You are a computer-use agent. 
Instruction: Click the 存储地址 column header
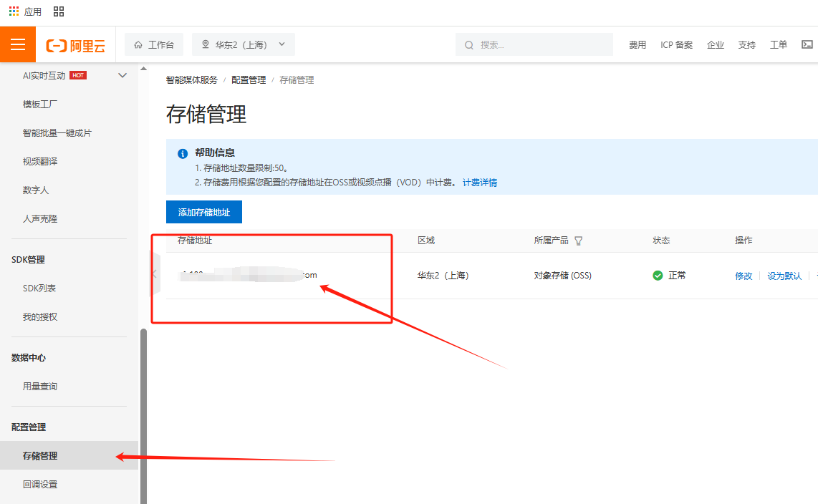[x=195, y=241]
